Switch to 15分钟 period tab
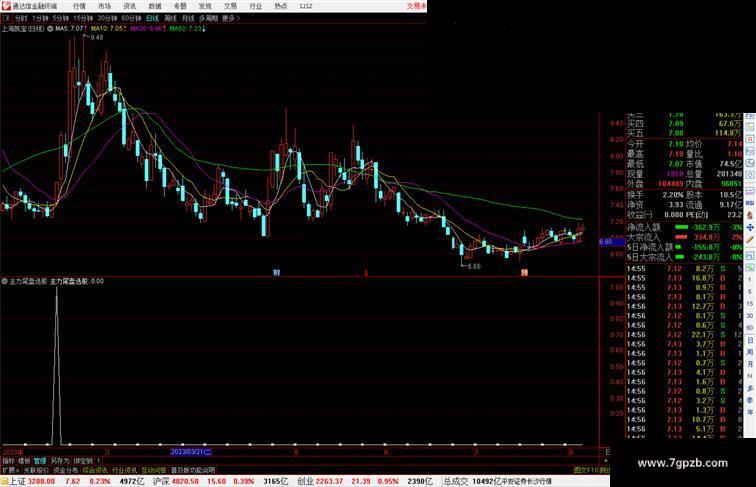This screenshot has height=487, width=756. (83, 18)
